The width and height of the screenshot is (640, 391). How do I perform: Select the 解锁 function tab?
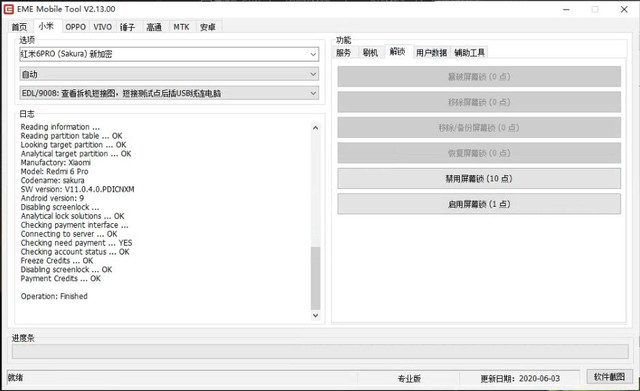(x=397, y=51)
